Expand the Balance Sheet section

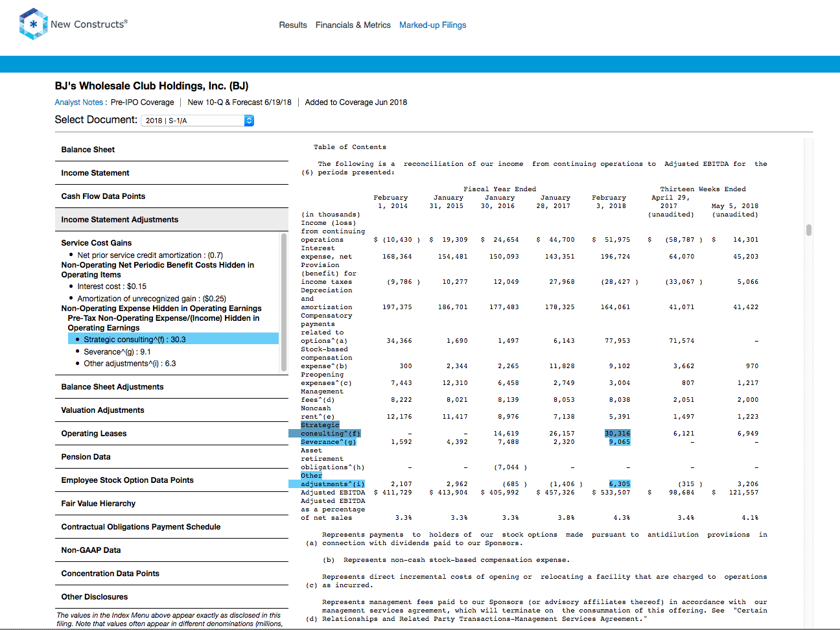tap(172, 150)
